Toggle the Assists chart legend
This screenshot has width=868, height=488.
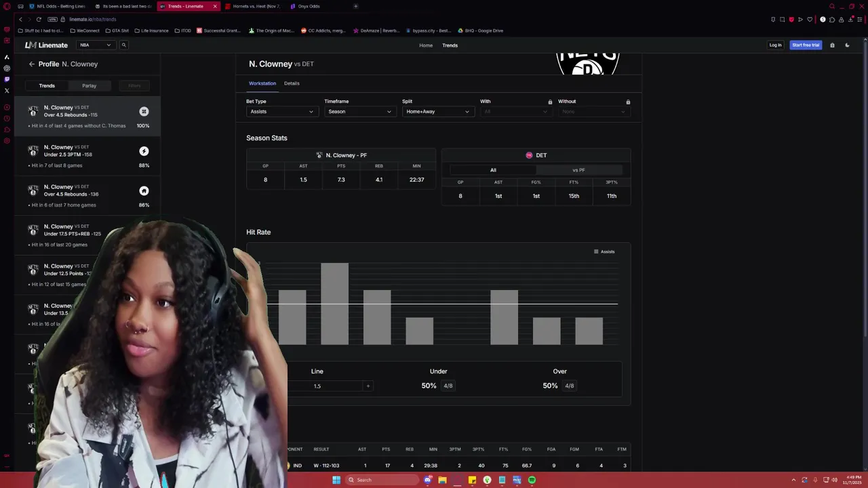pos(604,251)
